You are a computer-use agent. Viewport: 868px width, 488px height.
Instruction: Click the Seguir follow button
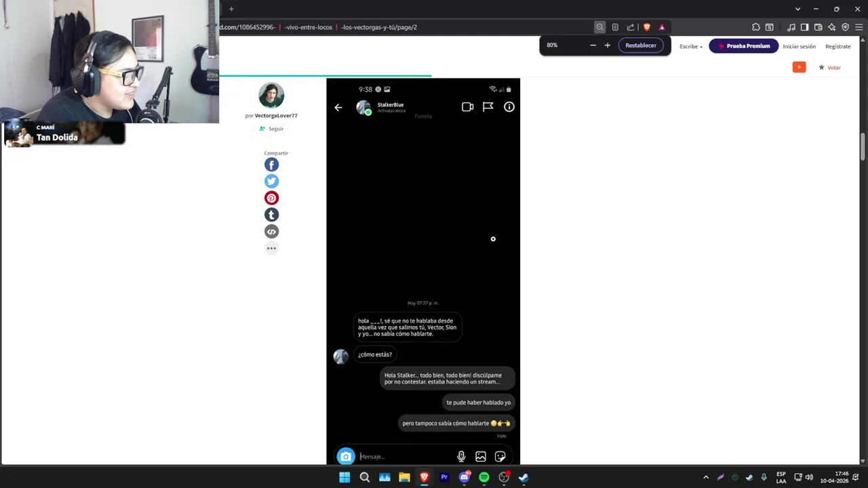(271, 129)
